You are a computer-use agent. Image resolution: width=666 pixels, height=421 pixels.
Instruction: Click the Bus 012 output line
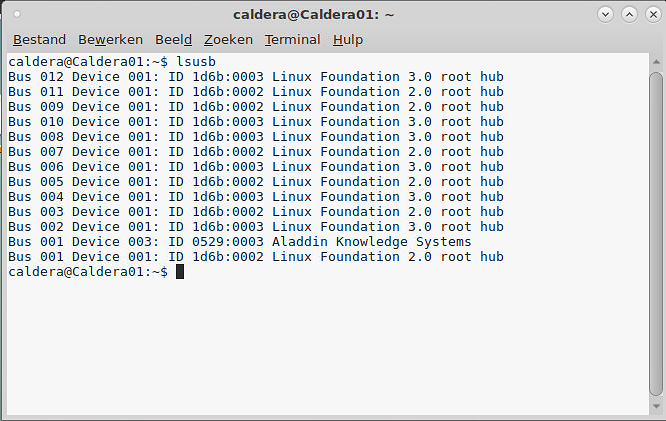point(255,77)
